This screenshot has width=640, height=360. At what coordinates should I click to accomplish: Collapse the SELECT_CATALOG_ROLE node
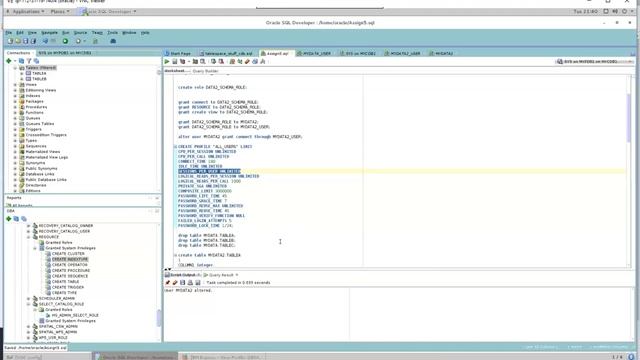click(29, 304)
